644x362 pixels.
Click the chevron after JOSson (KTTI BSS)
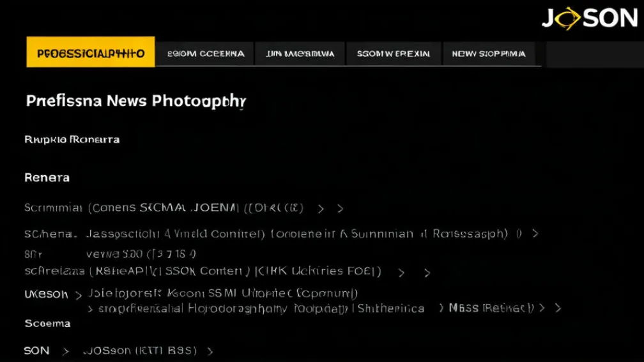click(210, 351)
